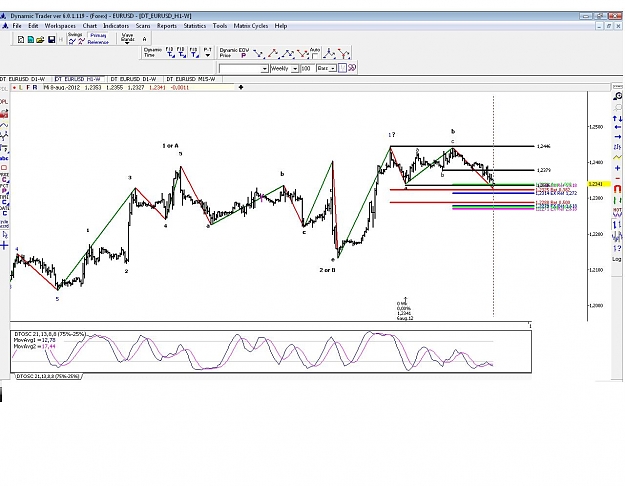Click the green document icon in toolbar
This screenshot has width=625, height=486.
point(30,39)
